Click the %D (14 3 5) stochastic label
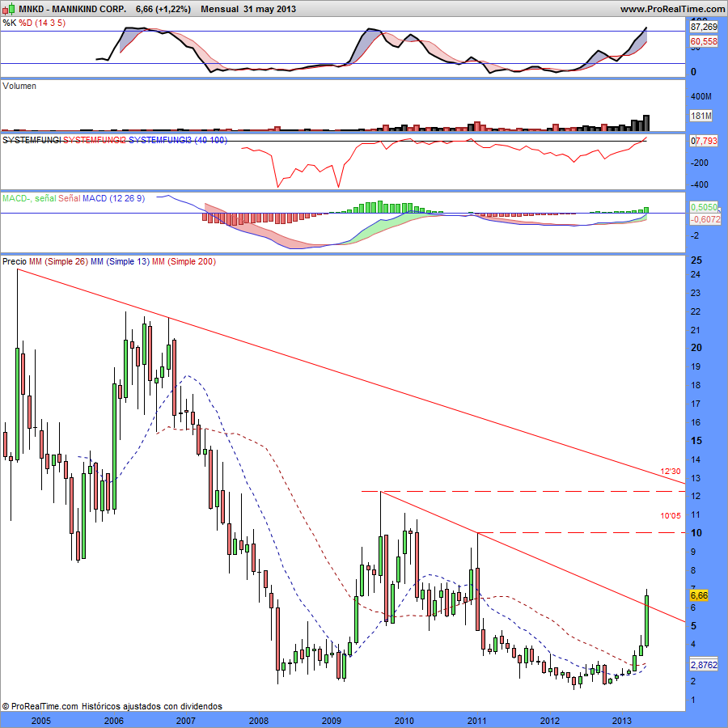The width and height of the screenshot is (728, 728). tap(42, 23)
